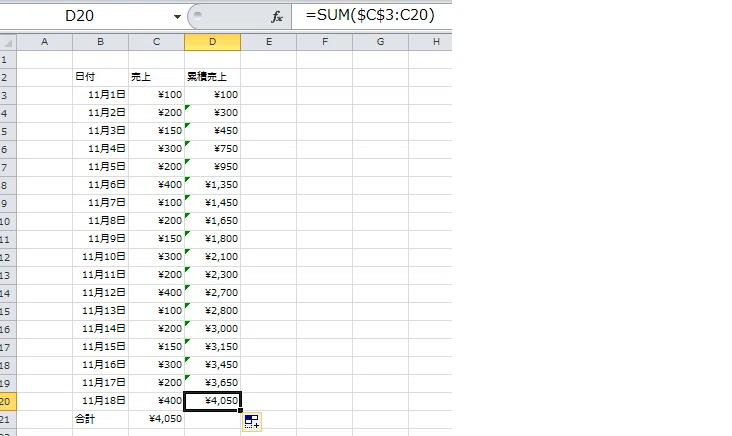
Task: Click cumulative sales cell ¥300
Action: pos(212,113)
